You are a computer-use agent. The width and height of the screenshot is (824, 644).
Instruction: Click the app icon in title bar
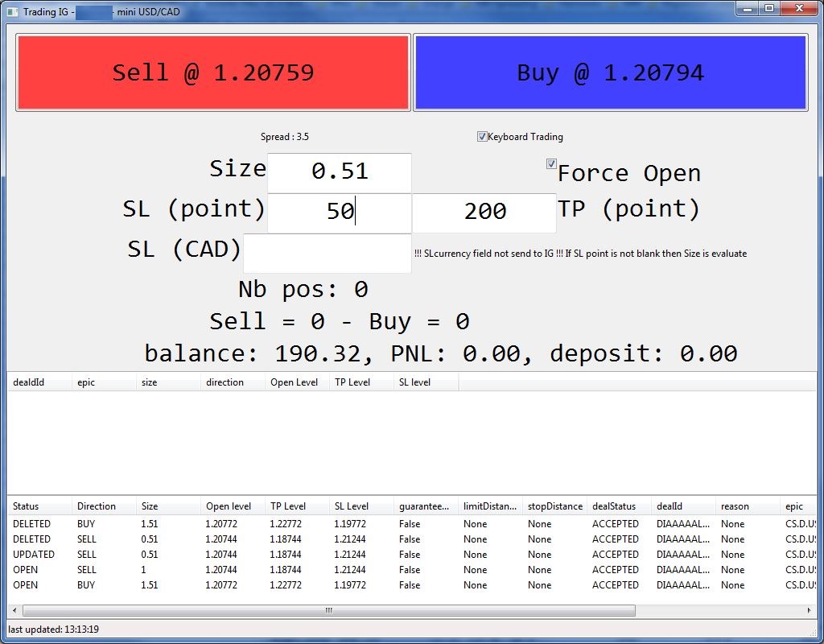click(13, 11)
